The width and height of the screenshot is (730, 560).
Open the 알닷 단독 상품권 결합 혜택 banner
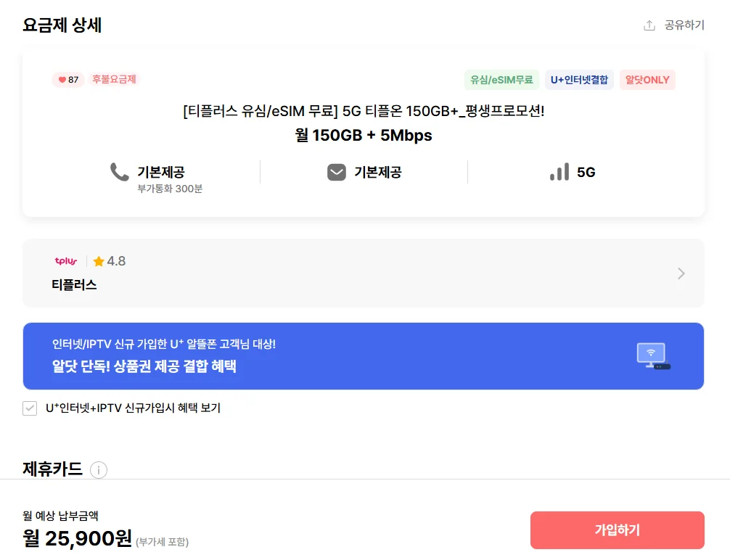363,356
